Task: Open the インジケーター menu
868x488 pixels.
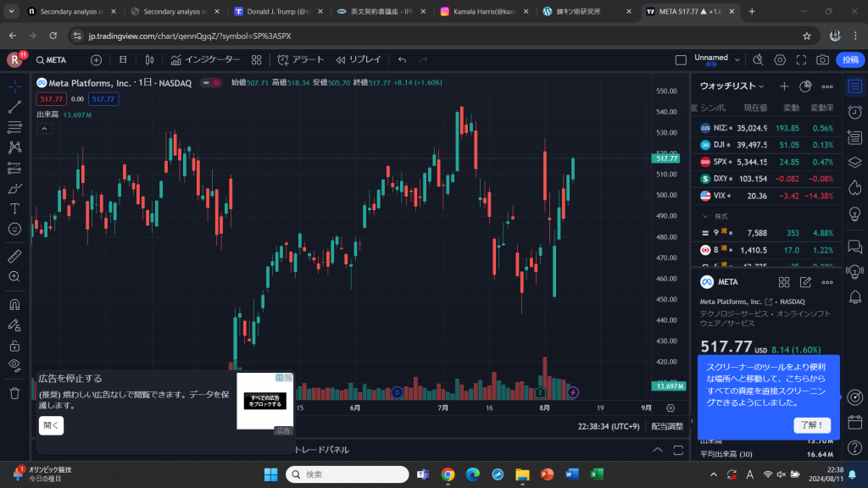Action: (204, 60)
